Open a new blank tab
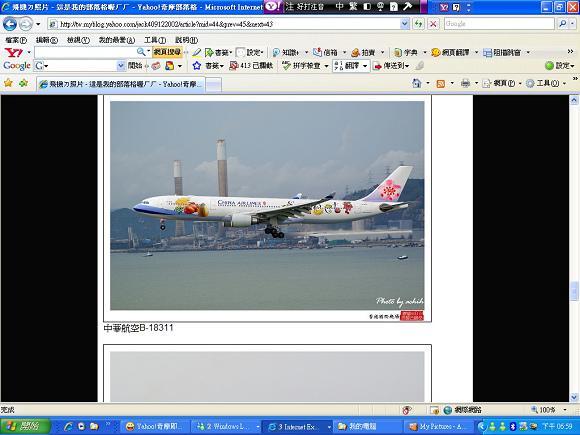580x435 pixels. pyautogui.click(x=213, y=85)
